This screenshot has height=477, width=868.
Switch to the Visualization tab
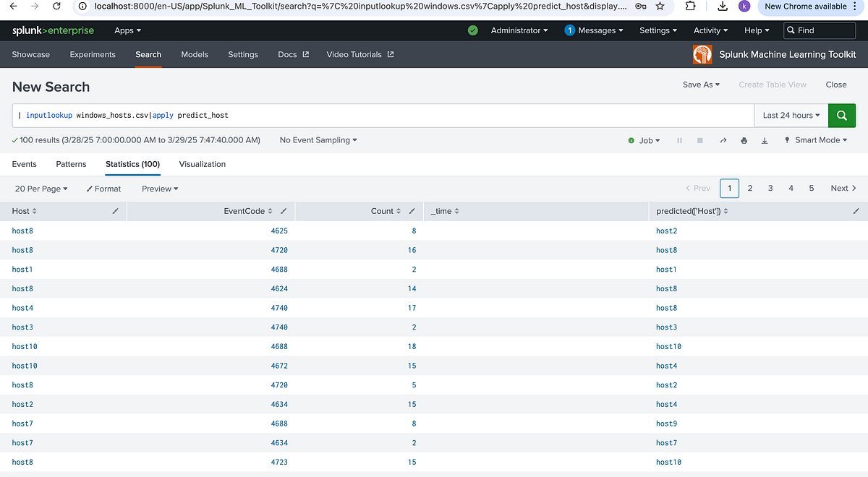tap(202, 164)
